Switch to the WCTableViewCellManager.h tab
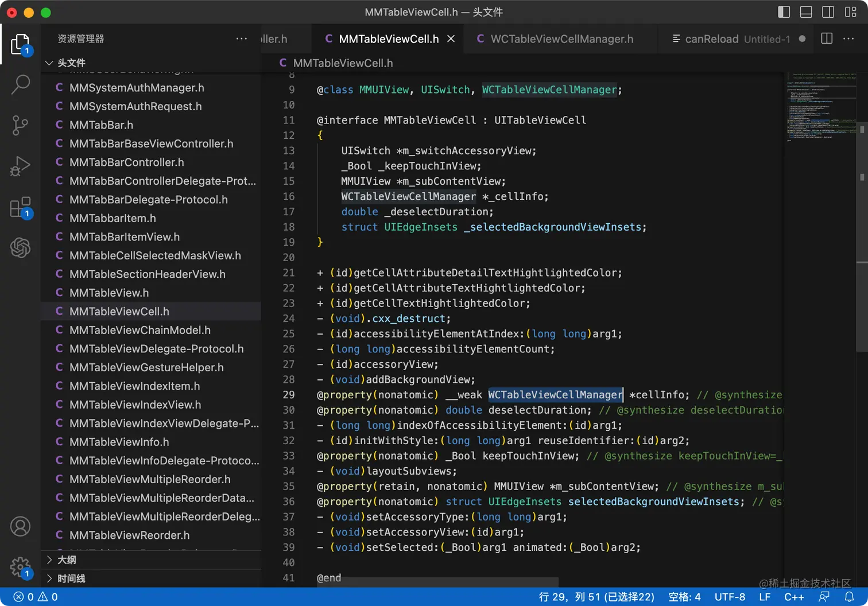Viewport: 868px width, 606px height. tap(561, 39)
